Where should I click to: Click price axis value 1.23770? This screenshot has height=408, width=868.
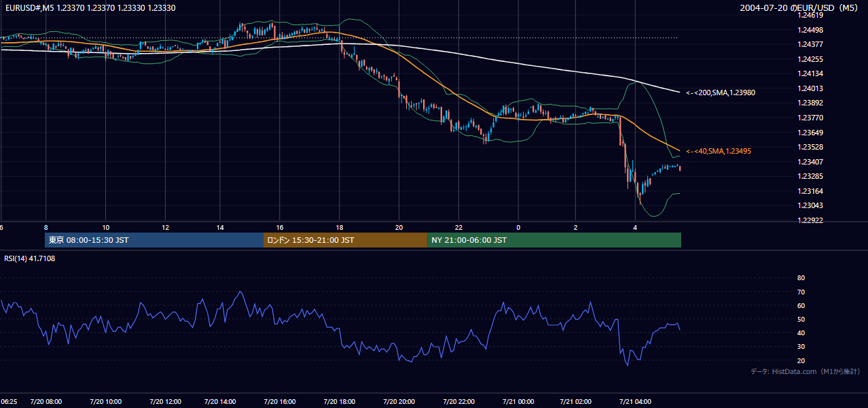tap(810, 118)
